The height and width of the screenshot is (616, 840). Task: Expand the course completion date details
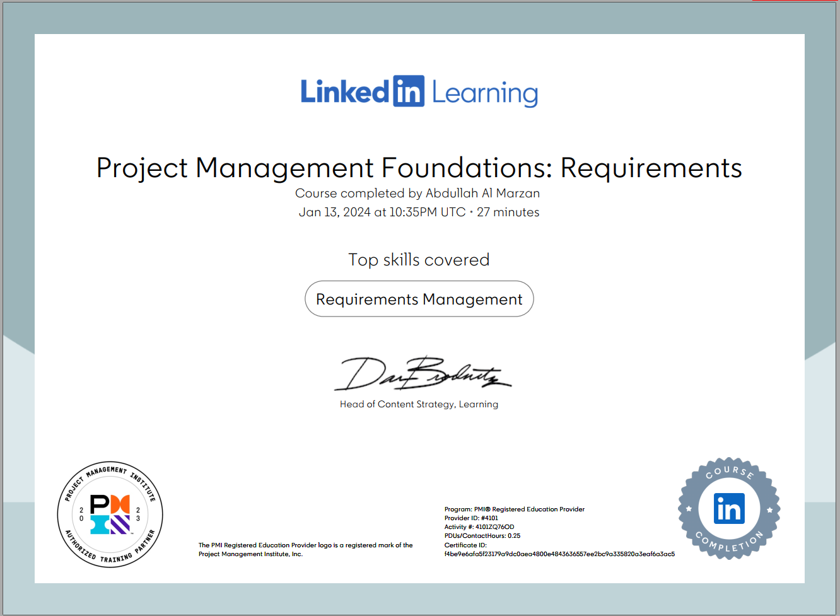click(419, 212)
